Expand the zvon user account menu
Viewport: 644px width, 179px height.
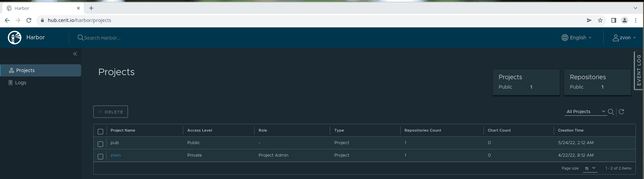pos(624,38)
